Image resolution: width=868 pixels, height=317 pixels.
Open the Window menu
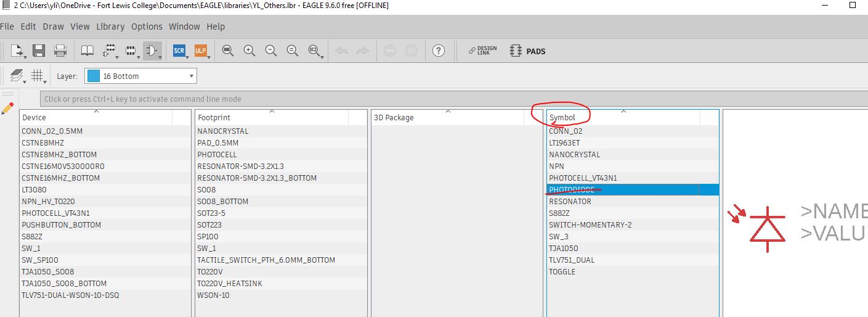click(184, 27)
